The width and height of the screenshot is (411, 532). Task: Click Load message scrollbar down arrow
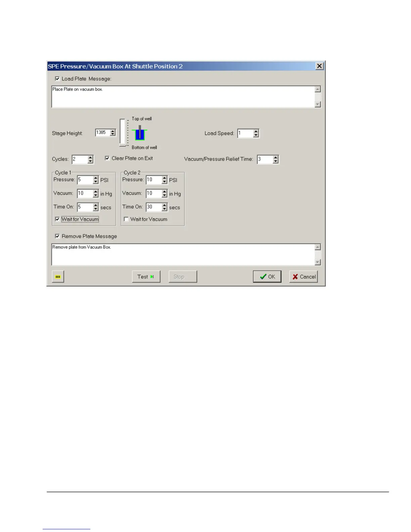(x=318, y=104)
